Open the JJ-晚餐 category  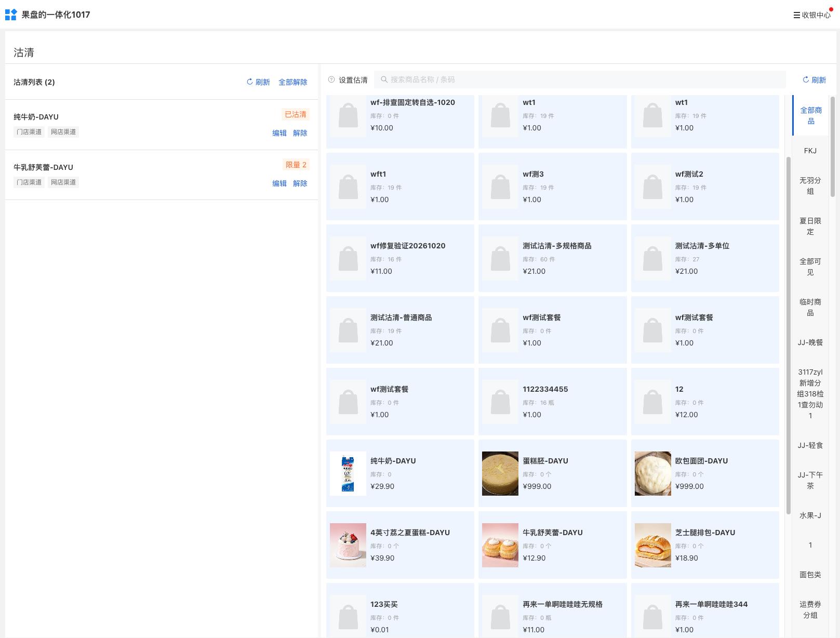(x=810, y=342)
